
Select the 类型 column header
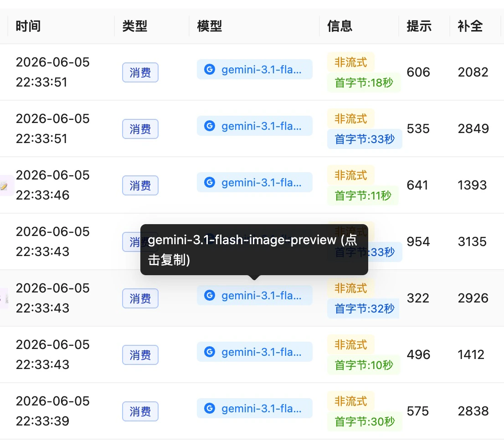[x=135, y=26]
